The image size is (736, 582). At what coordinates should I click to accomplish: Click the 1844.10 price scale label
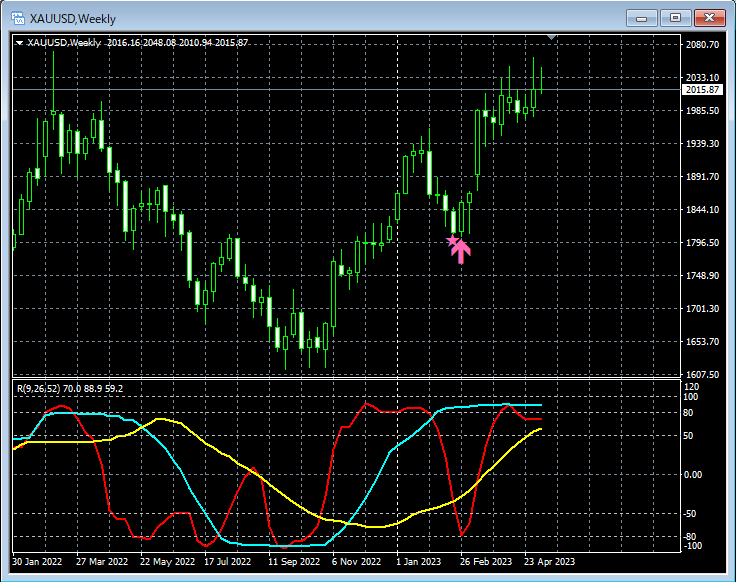[x=702, y=209]
